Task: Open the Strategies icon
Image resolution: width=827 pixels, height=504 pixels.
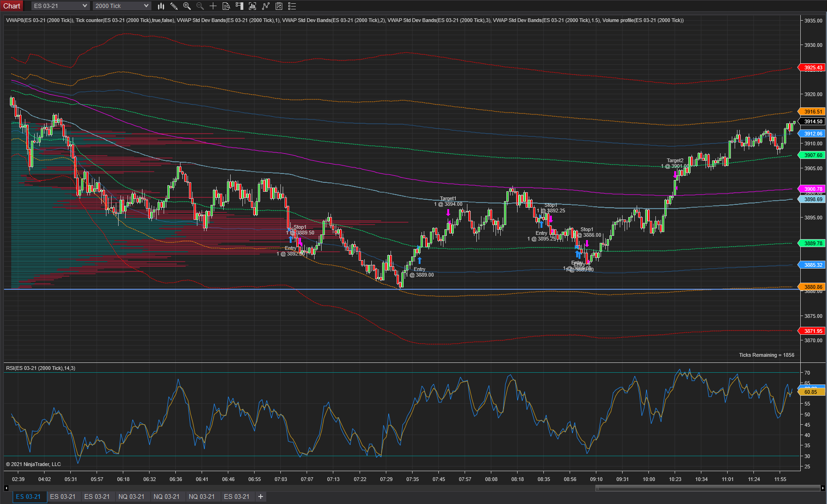Action: 279,6
